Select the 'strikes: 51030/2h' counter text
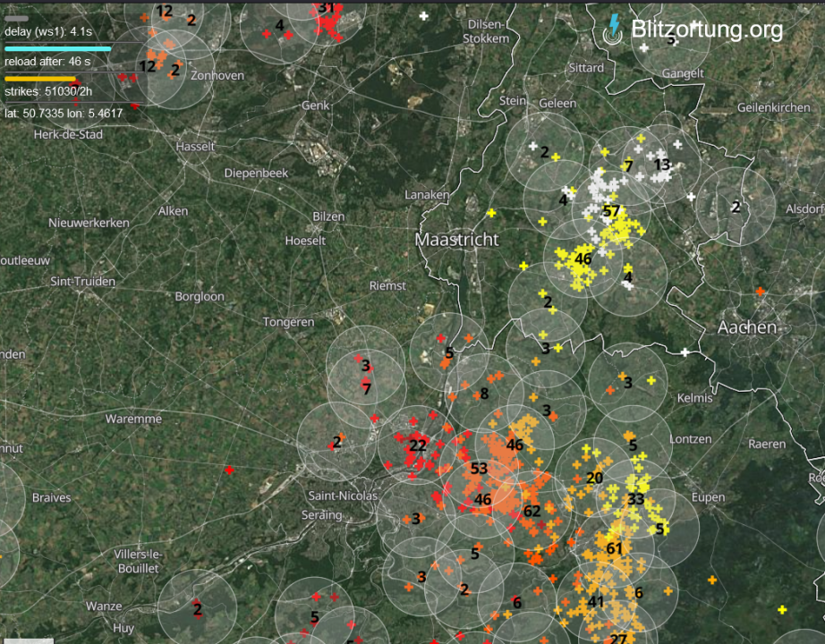This screenshot has width=825, height=644. [48, 91]
